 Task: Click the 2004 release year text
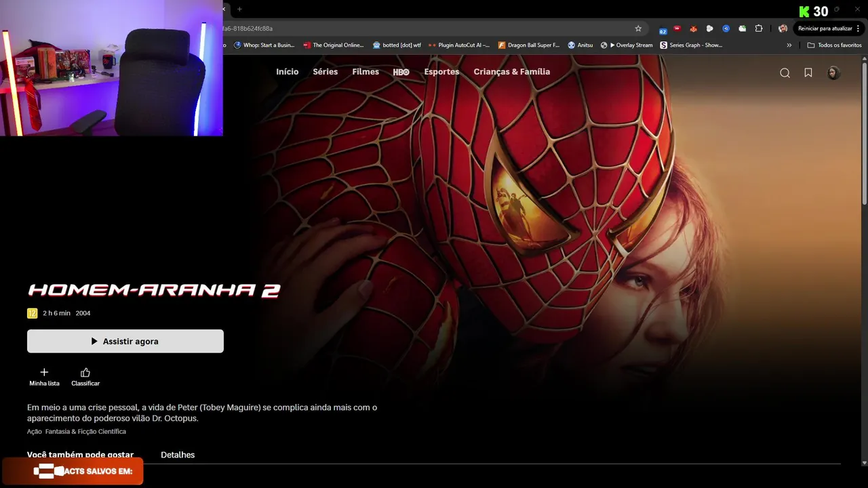click(x=83, y=313)
